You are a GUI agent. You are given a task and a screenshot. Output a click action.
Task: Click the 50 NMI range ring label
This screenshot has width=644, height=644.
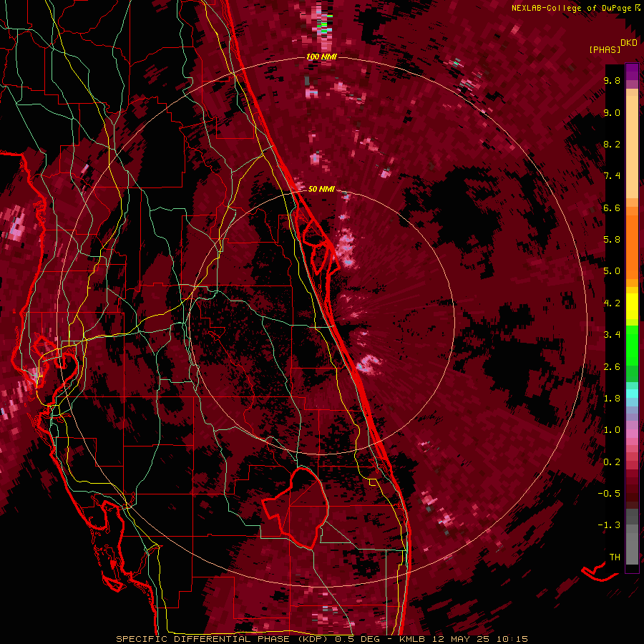pos(321,189)
